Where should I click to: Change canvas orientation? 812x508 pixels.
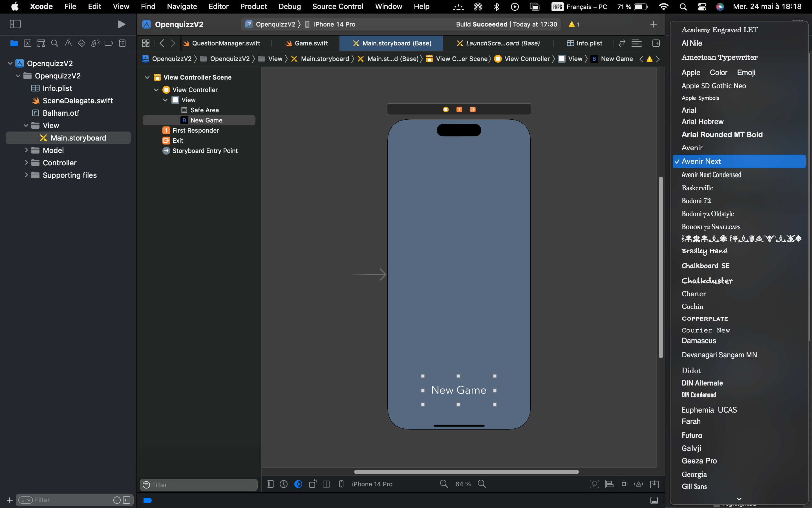coord(313,484)
